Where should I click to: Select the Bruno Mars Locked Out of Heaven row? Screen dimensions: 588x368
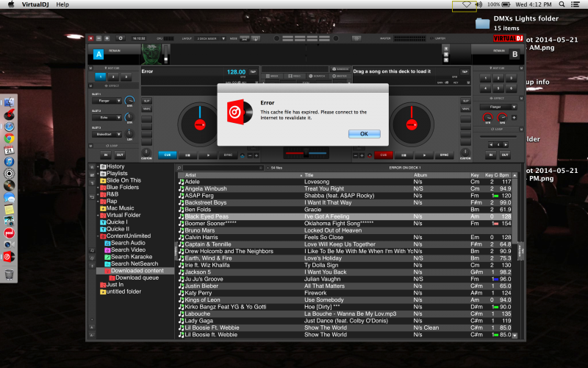click(345, 230)
